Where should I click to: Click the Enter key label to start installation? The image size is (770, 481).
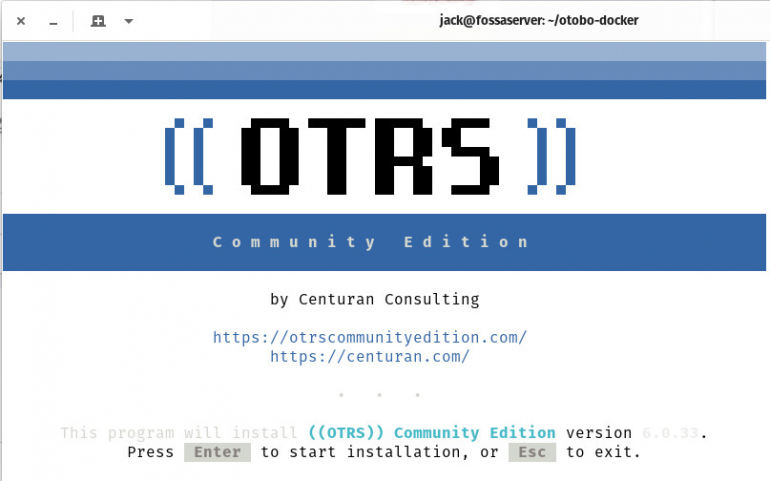(218, 452)
